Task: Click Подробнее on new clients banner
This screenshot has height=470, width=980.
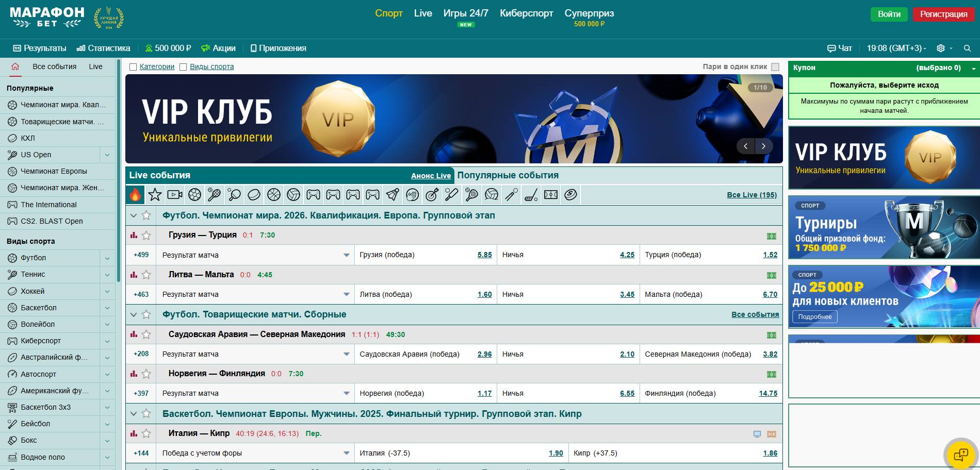Action: pos(815,316)
